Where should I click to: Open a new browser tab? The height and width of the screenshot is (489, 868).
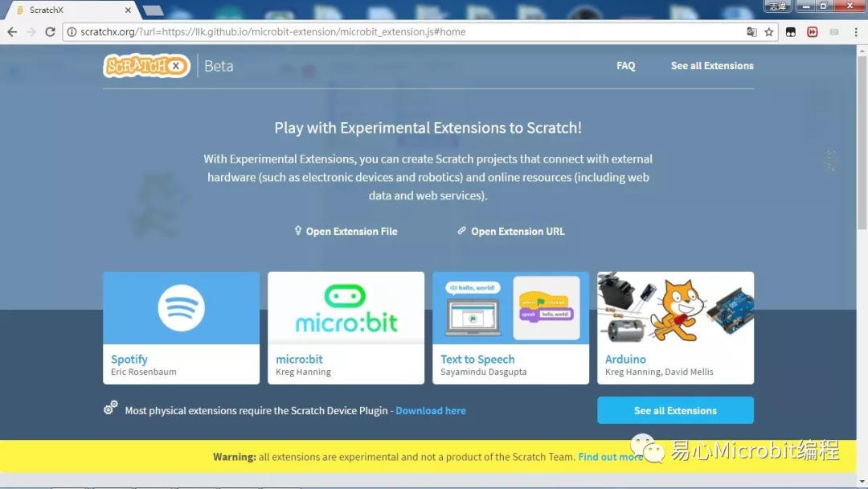pos(153,10)
